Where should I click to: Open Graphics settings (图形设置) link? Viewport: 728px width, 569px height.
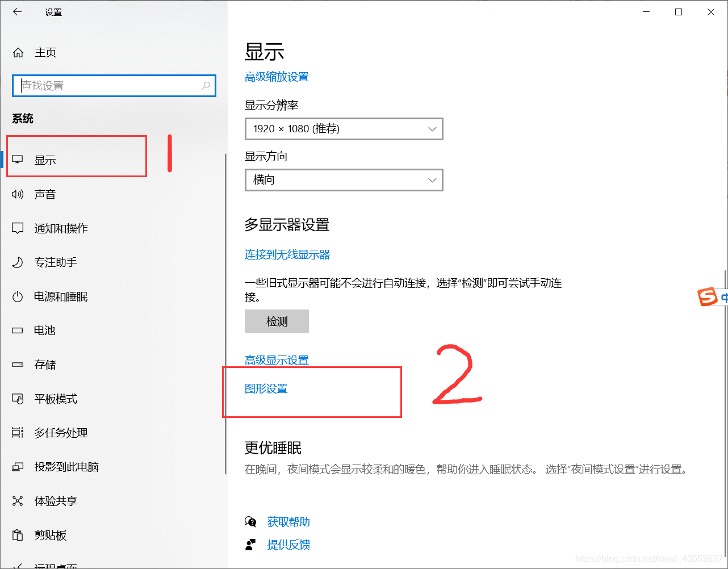tap(266, 389)
